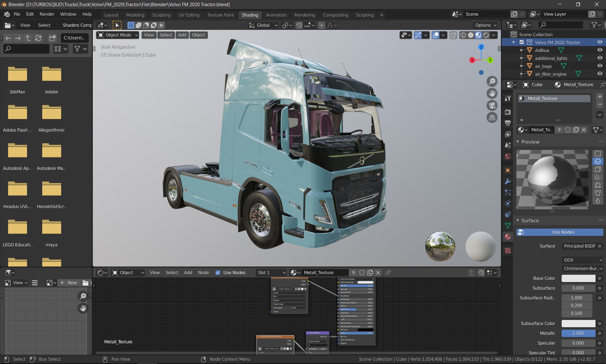Toggle camera view icon in viewport
The image size is (606, 364).
[492, 105]
